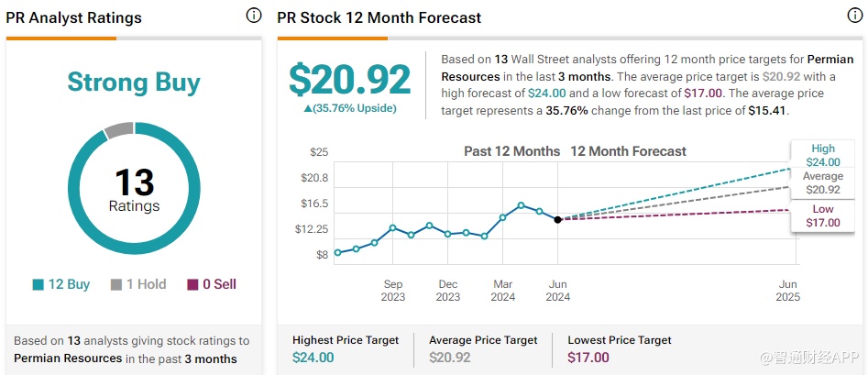
Task: Select the 1 Hold legend label
Action: tap(146, 285)
